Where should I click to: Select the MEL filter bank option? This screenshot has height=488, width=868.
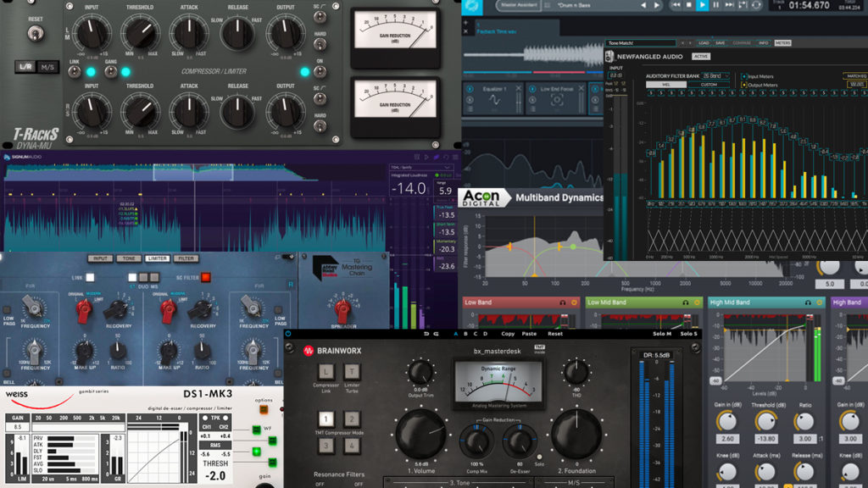(666, 85)
